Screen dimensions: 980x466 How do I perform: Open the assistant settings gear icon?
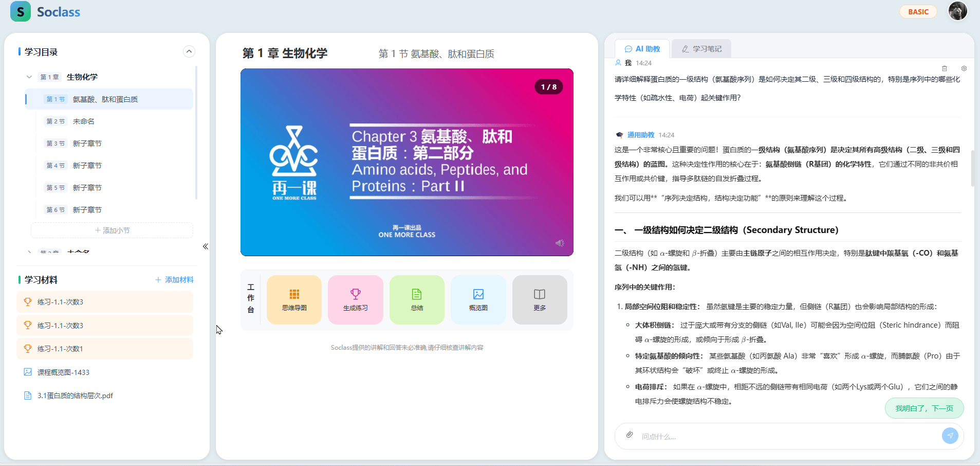click(x=964, y=68)
